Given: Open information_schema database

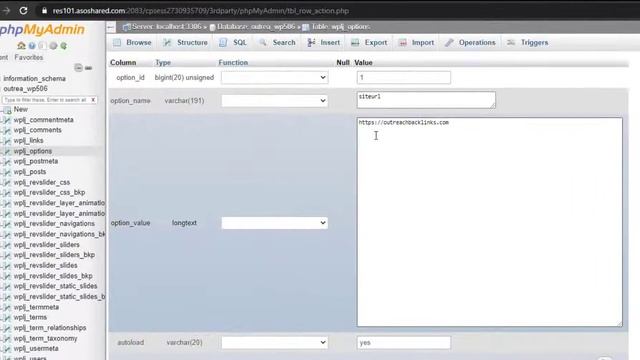Looking at the screenshot, I should pyautogui.click(x=34, y=78).
